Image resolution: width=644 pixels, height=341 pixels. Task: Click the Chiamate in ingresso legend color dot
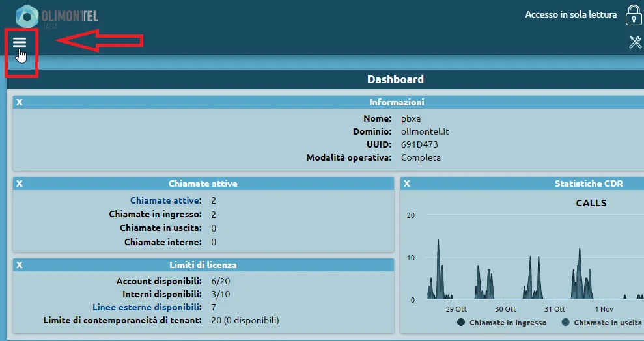462,323
